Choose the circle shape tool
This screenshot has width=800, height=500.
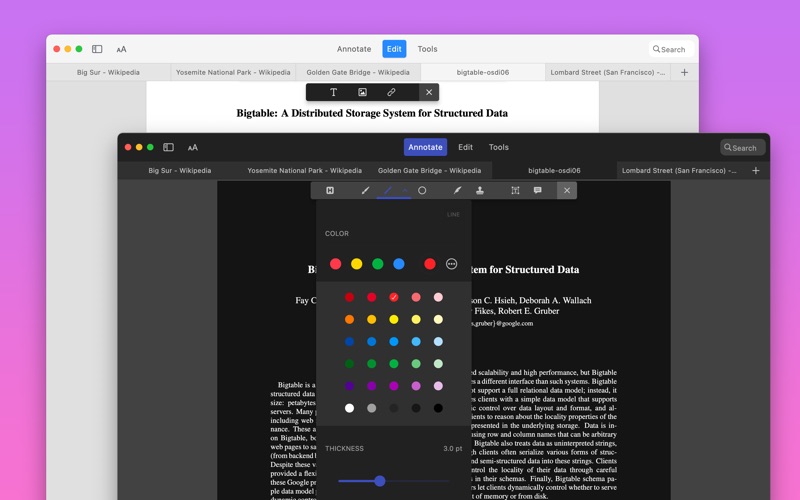coord(422,190)
